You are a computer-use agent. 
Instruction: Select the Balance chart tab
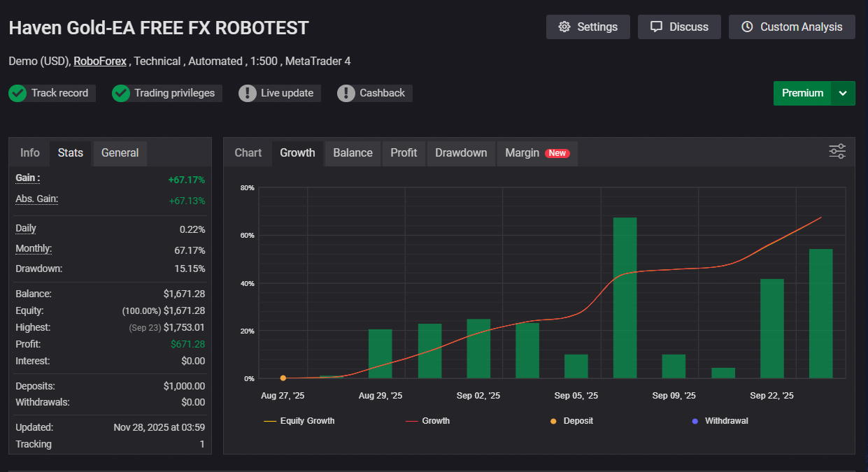pyautogui.click(x=353, y=152)
